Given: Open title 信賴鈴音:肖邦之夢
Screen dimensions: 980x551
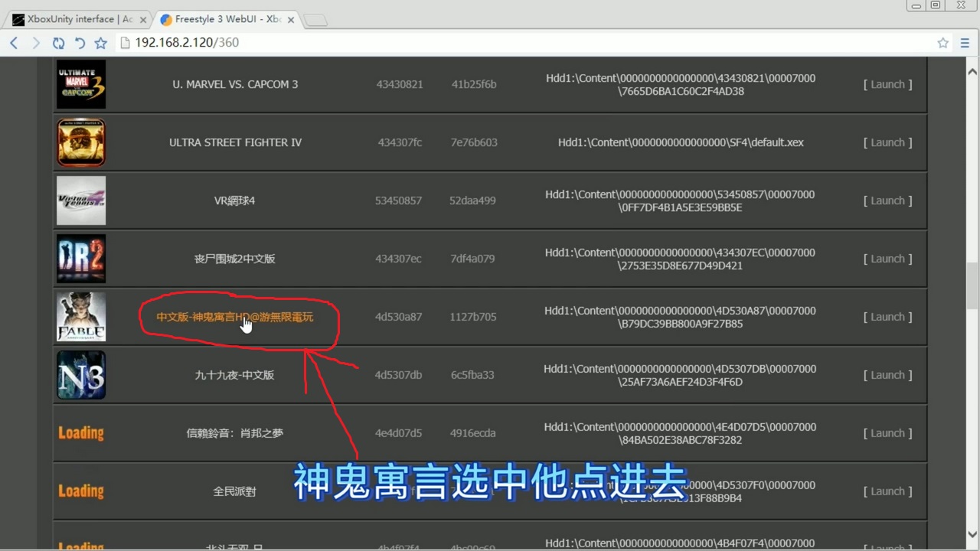Looking at the screenshot, I should 234,433.
